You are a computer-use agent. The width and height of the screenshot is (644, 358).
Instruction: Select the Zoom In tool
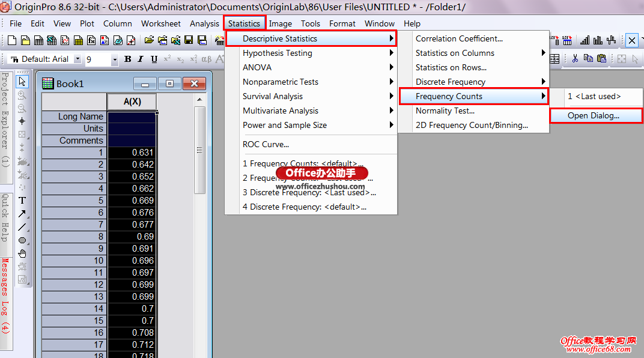coord(22,95)
